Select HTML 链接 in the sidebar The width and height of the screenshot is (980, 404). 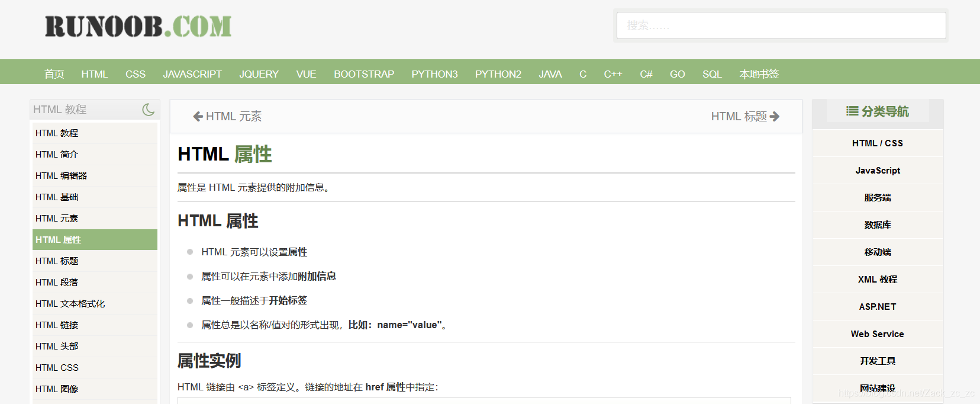point(95,325)
